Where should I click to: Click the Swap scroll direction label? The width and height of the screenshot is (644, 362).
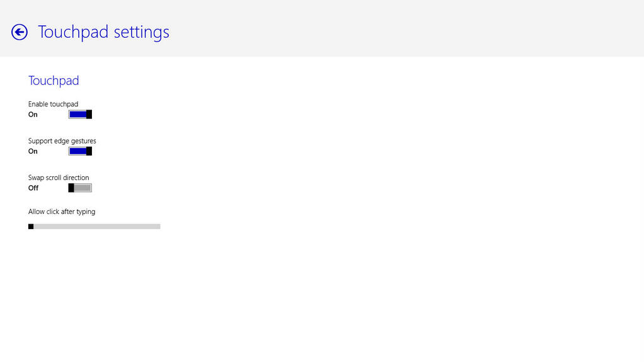point(59,178)
